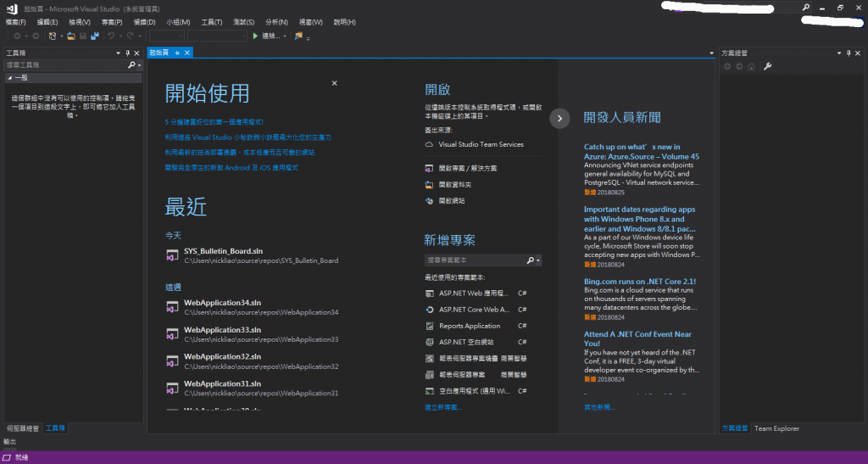Open the Redo history dropdown arrow
868x464 pixels.
click(x=140, y=36)
